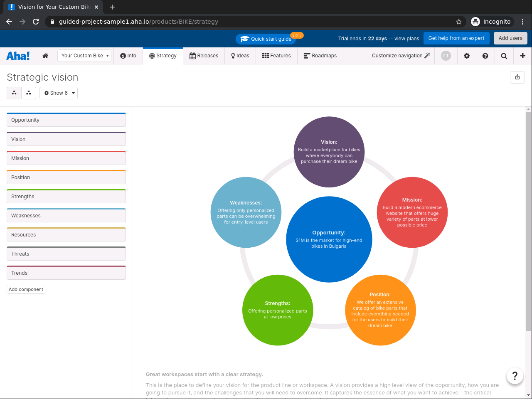Go to the Ideas tab
532x399 pixels.
pyautogui.click(x=240, y=56)
